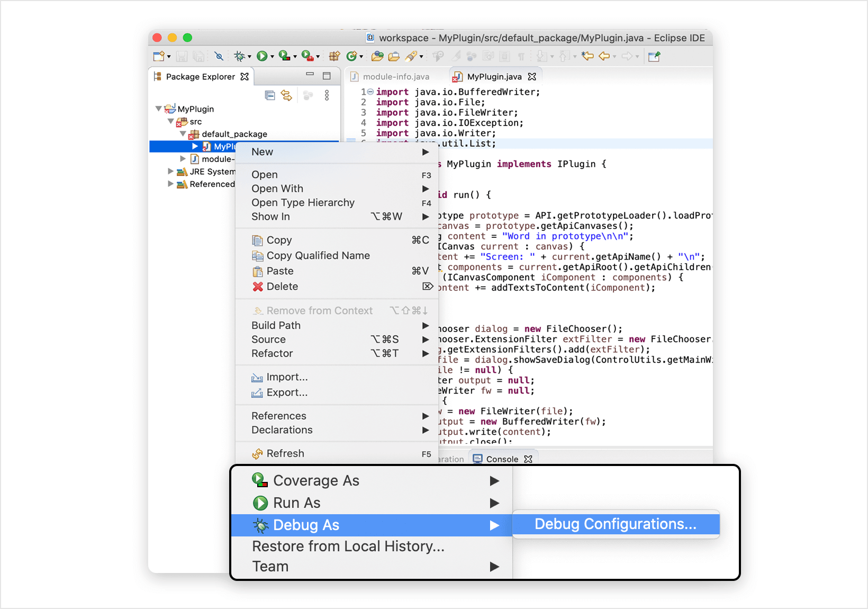Collapse the src folder node
The height and width of the screenshot is (609, 868).
click(x=171, y=121)
